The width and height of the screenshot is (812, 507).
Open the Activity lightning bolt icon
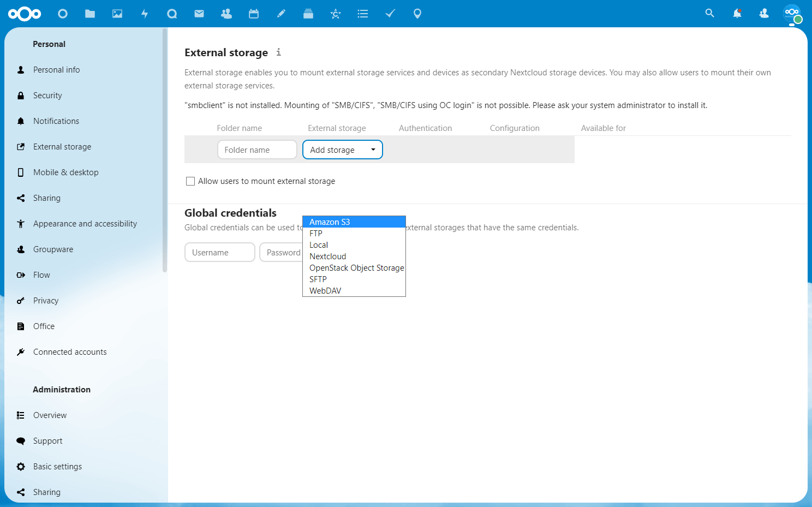click(x=145, y=14)
